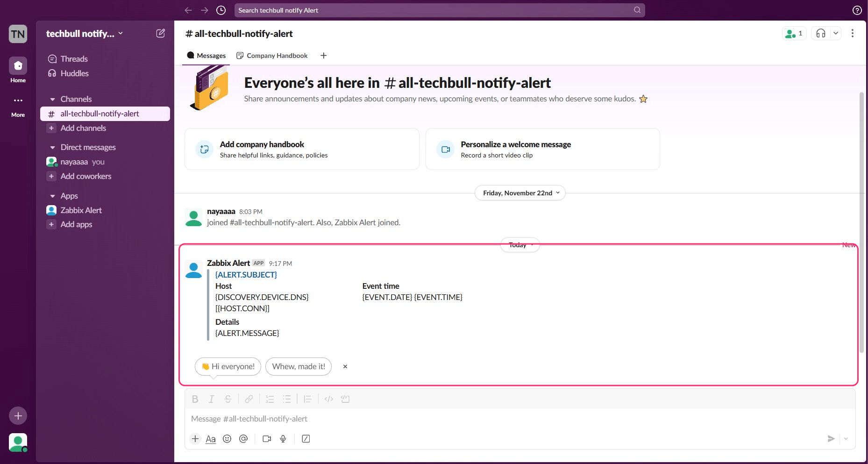Collapse the Direct messages section
The height and width of the screenshot is (464, 868).
tap(53, 147)
